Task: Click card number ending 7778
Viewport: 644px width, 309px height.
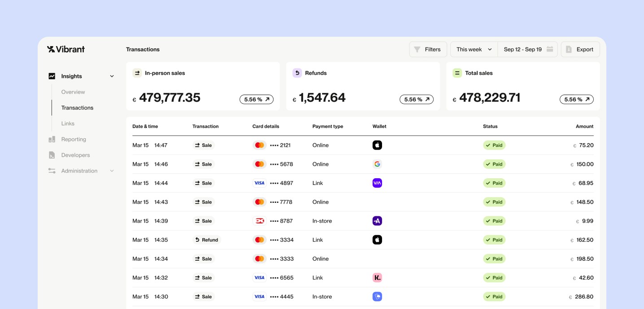Action: (281, 202)
